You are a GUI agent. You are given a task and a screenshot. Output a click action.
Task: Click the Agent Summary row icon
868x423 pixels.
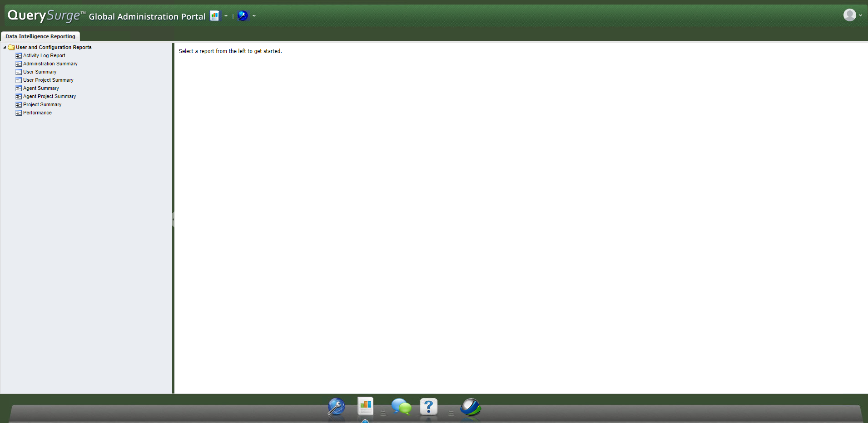(19, 88)
